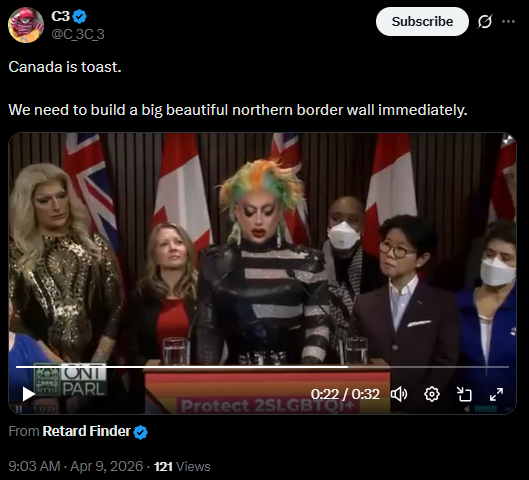This screenshot has height=480, width=529.
Task: Open the three-dot more options menu
Action: [x=508, y=22]
